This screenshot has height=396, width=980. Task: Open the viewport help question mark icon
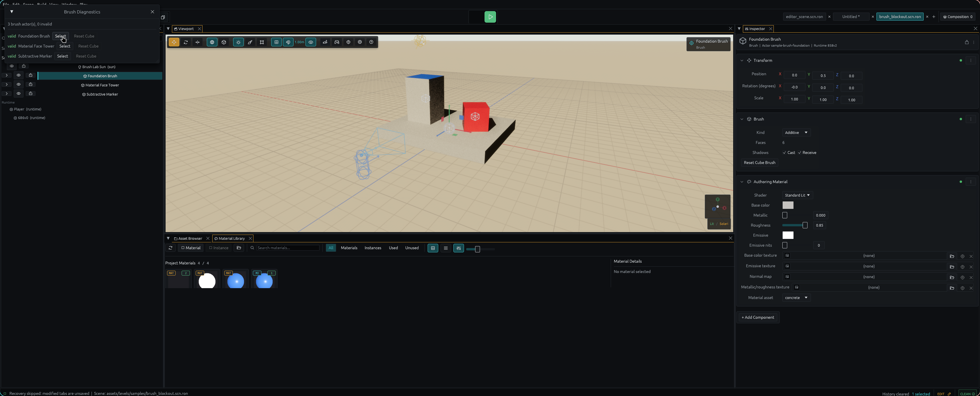pyautogui.click(x=371, y=42)
